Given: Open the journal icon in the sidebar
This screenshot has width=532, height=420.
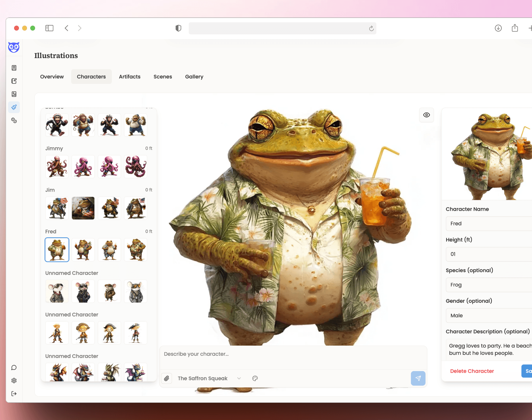Looking at the screenshot, I should pyautogui.click(x=14, y=68).
